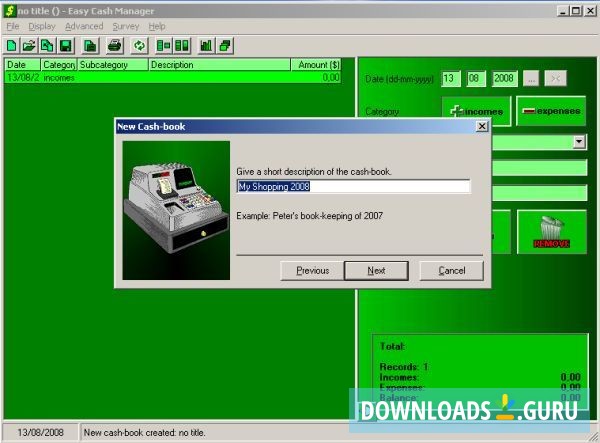The image size is (600, 443).
Task: Click the cash-book description text field
Action: coord(353,186)
